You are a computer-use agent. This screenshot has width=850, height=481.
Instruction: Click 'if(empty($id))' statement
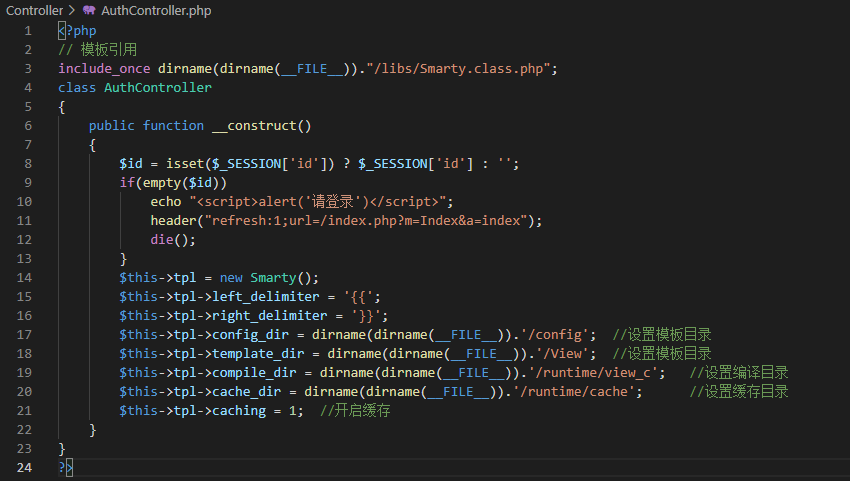173,183
